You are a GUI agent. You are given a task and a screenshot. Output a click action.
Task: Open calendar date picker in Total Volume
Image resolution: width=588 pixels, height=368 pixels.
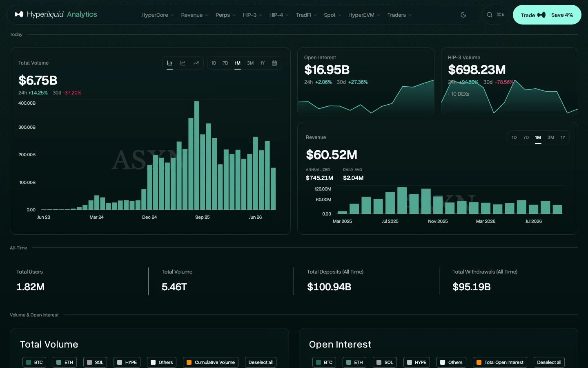pyautogui.click(x=274, y=63)
